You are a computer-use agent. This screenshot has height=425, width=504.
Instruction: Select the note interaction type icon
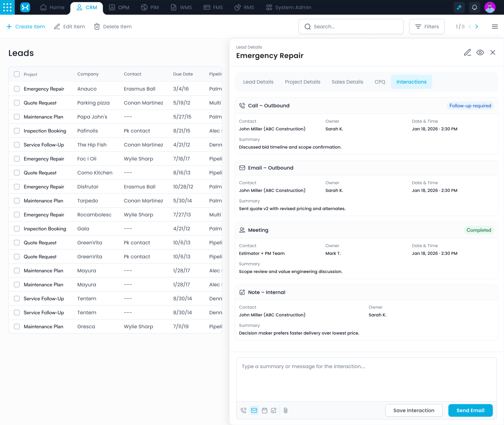[274, 410]
